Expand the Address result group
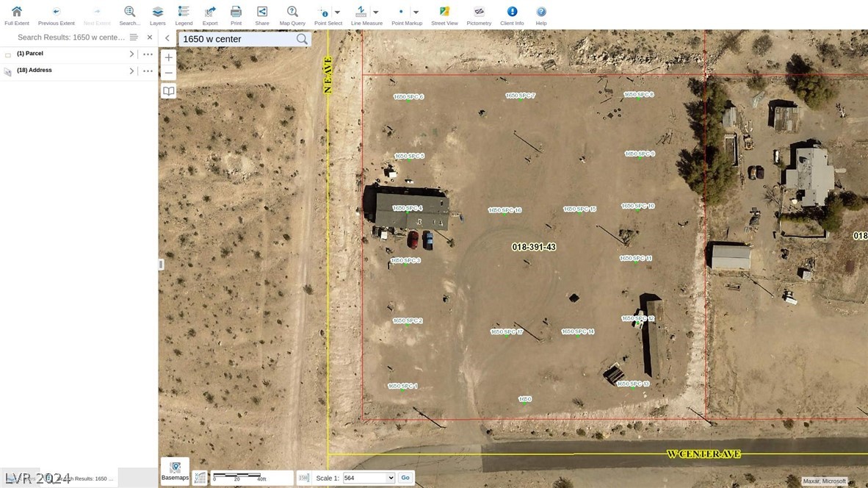The width and height of the screenshot is (868, 488). pyautogui.click(x=131, y=70)
